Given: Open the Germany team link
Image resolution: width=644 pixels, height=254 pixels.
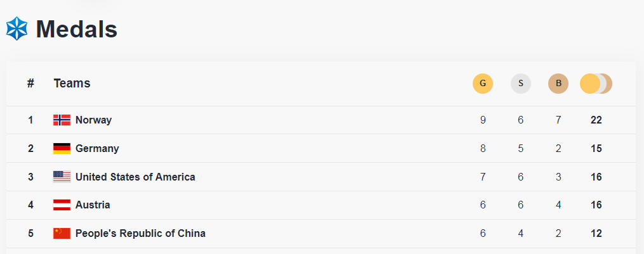Looking at the screenshot, I should pos(97,149).
